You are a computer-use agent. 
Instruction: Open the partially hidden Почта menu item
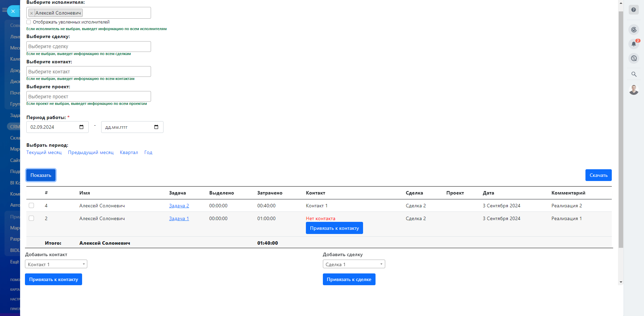(15, 93)
